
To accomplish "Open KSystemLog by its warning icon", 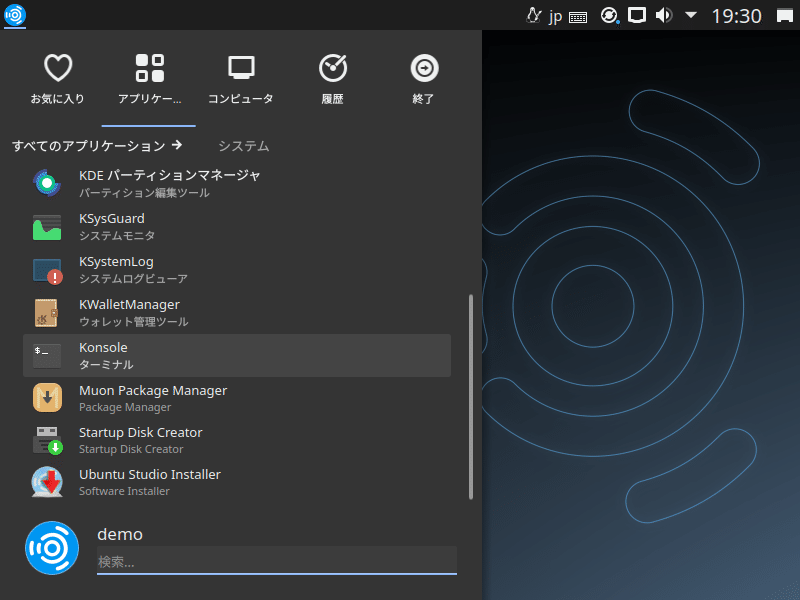I will click(47, 270).
